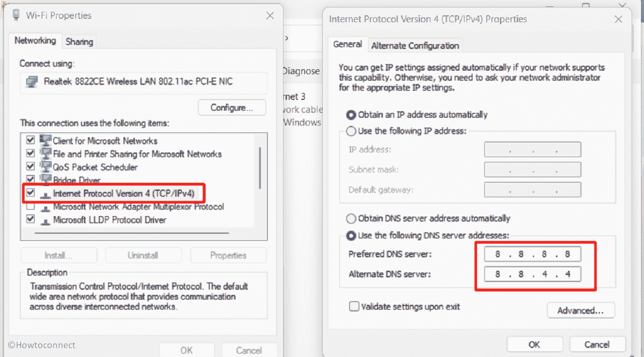Switch to the Networking tab

pyautogui.click(x=35, y=41)
